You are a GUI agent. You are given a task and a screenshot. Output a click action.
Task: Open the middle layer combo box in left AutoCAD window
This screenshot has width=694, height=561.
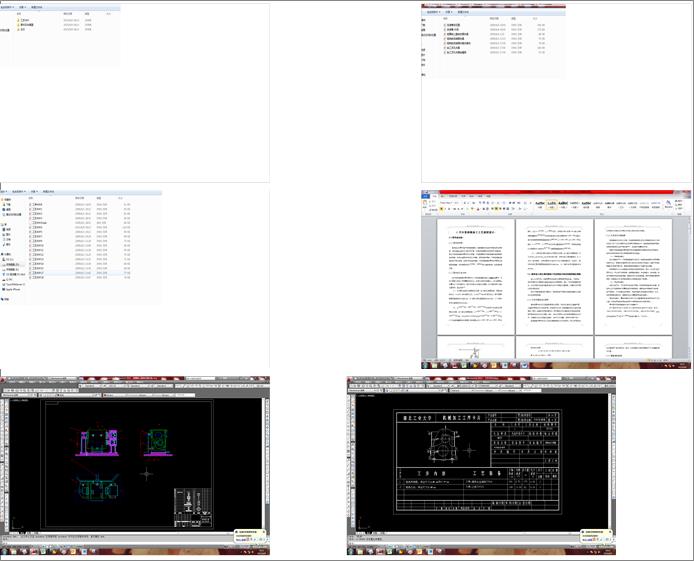69,395
